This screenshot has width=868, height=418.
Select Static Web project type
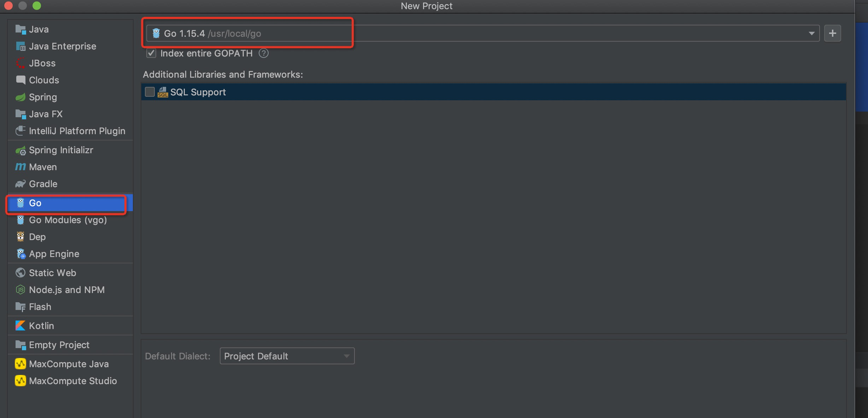pos(52,273)
